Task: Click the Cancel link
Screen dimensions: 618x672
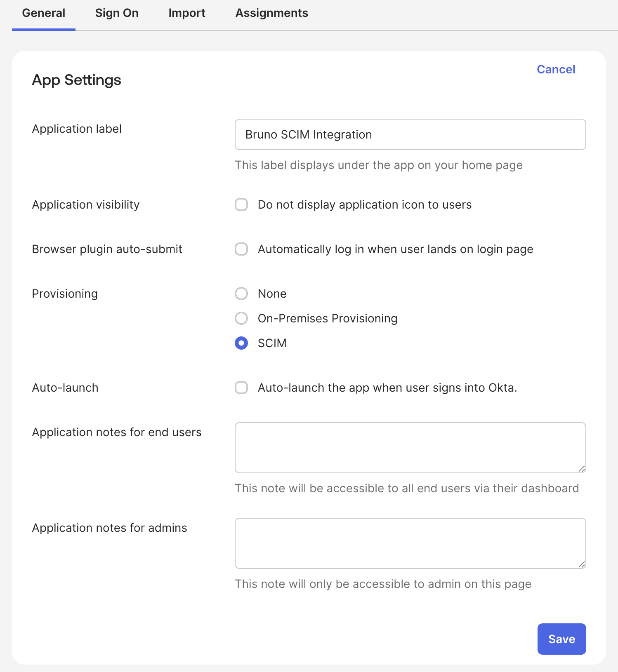Action: (556, 69)
